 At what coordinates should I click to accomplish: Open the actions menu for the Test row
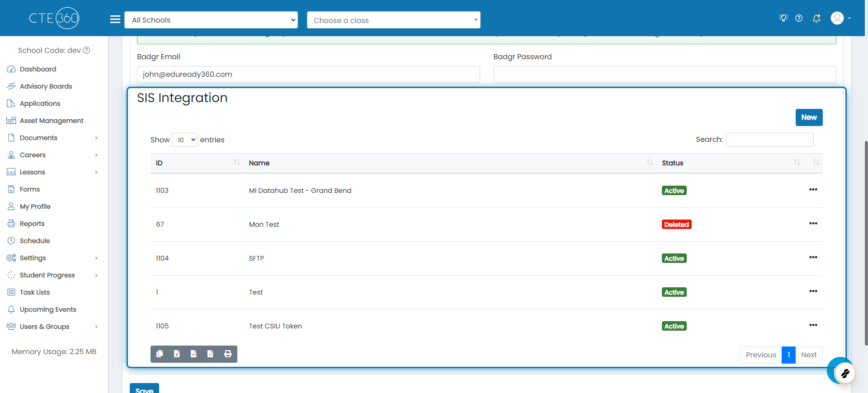(813, 291)
